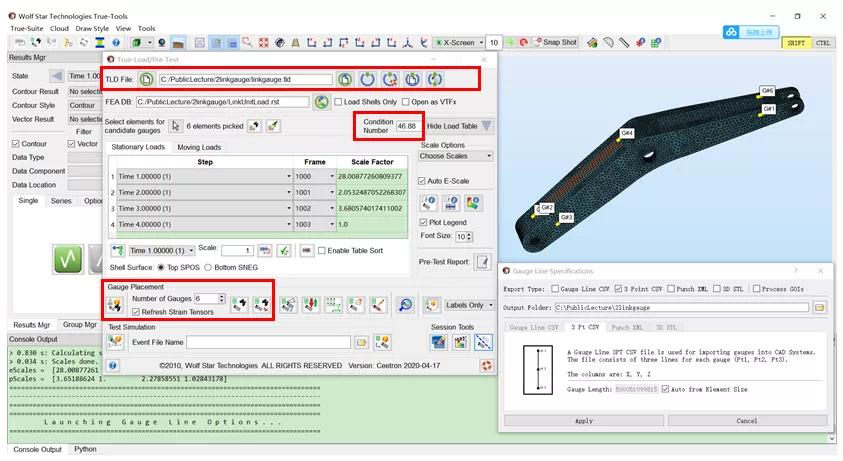
Task: Toggle Load Shells Only checkbox
Action: pyautogui.click(x=338, y=102)
